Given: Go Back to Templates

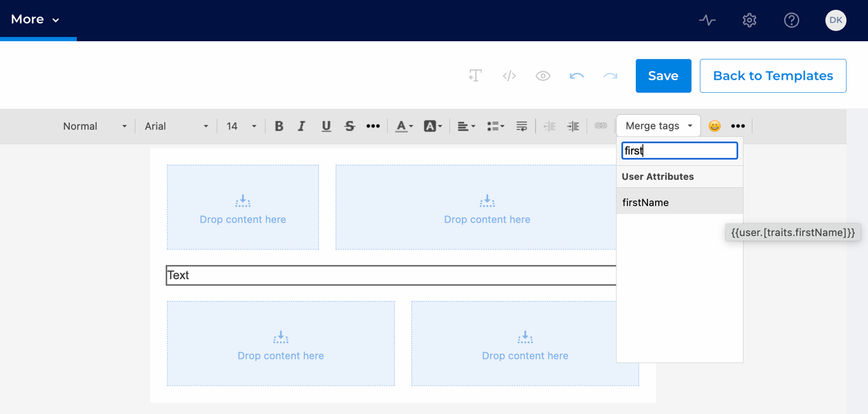Looking at the screenshot, I should (x=773, y=76).
